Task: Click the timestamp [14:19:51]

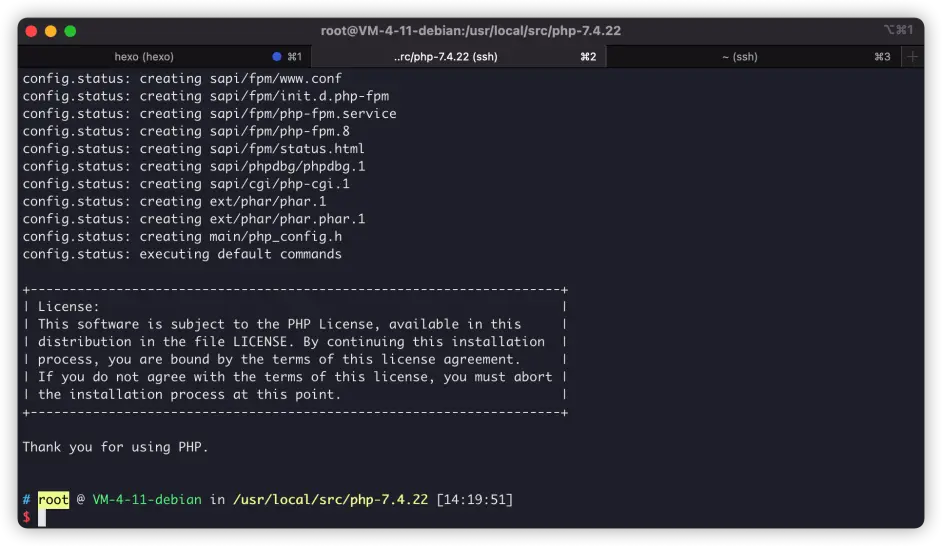Action: 475,499
